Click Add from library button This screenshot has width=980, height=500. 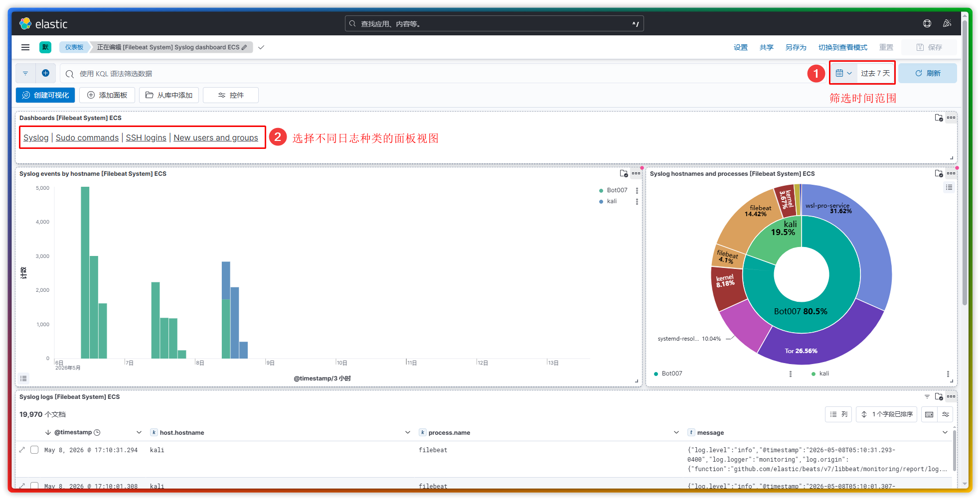tap(169, 95)
